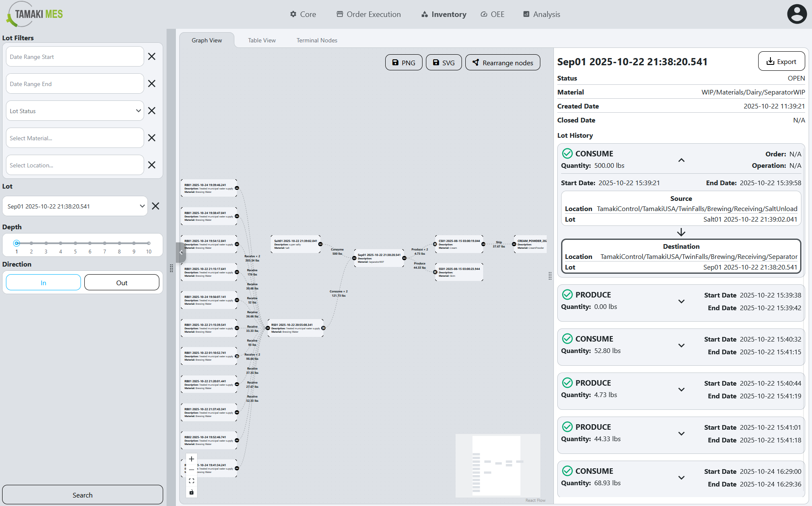The height and width of the screenshot is (506, 812).
Task: Open the Lot Status dropdown
Action: 75,111
